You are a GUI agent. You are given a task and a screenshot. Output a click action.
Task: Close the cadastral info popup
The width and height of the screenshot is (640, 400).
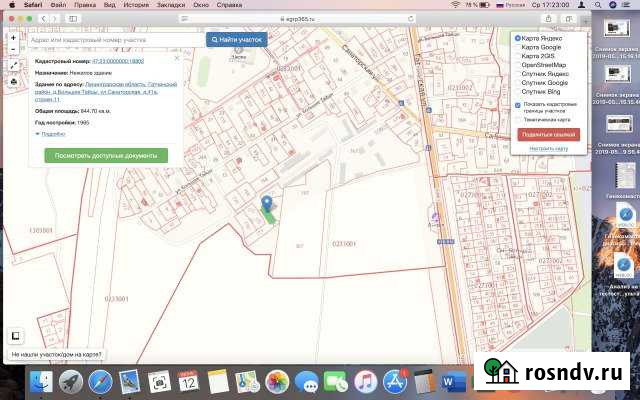(176, 58)
